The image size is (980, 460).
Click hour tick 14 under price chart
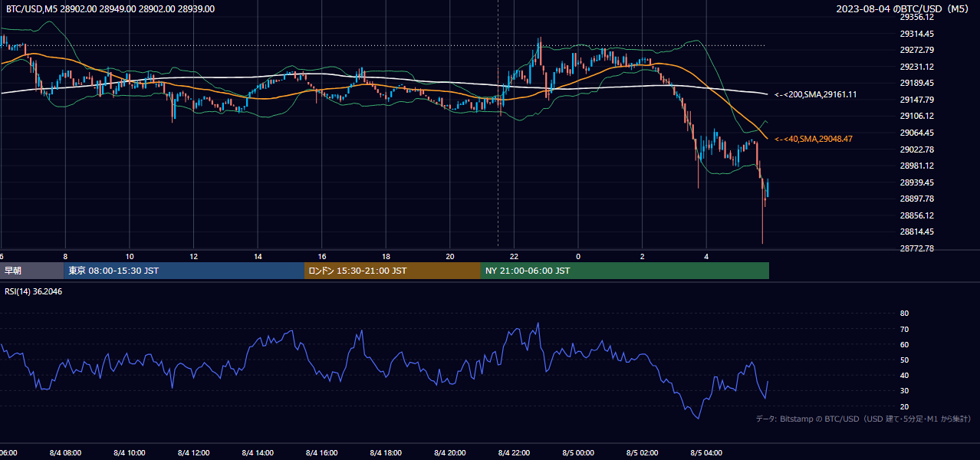click(258, 257)
